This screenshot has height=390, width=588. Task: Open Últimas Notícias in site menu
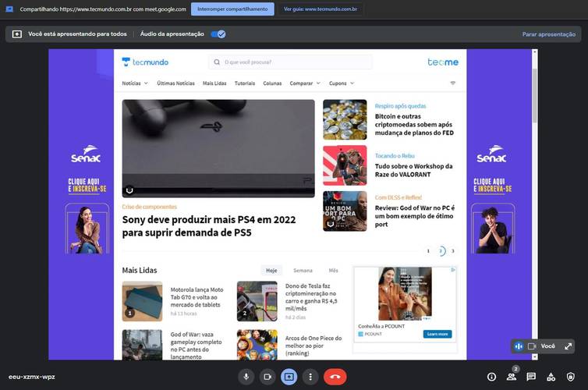click(x=175, y=83)
